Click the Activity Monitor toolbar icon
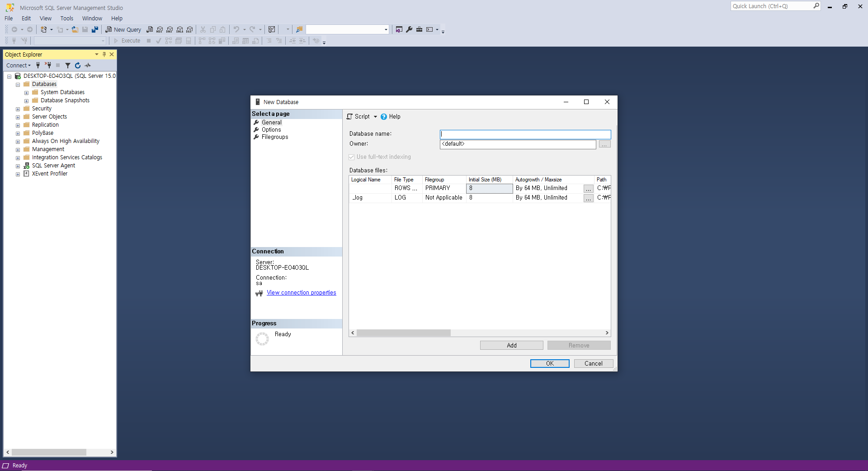868x471 pixels. (272, 29)
